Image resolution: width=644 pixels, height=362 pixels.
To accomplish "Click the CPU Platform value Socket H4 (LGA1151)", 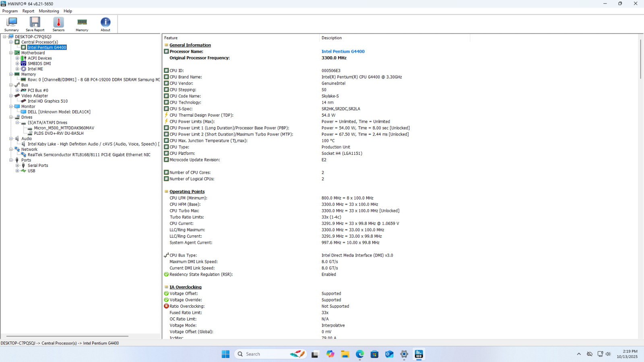I will [x=342, y=153].
